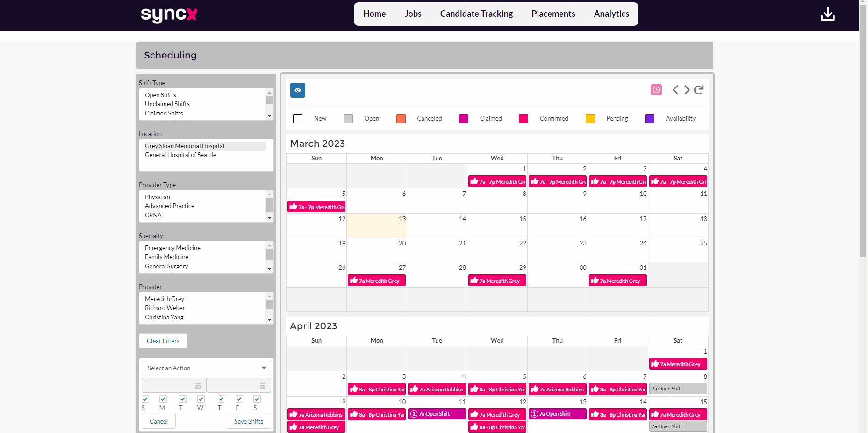
Task: Select Meredith Grey in the Provider list
Action: pos(164,298)
